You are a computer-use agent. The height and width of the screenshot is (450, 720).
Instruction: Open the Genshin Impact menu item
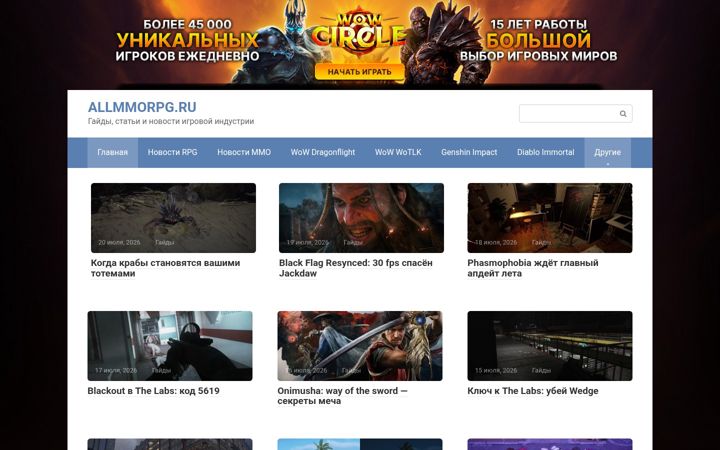pyautogui.click(x=469, y=152)
